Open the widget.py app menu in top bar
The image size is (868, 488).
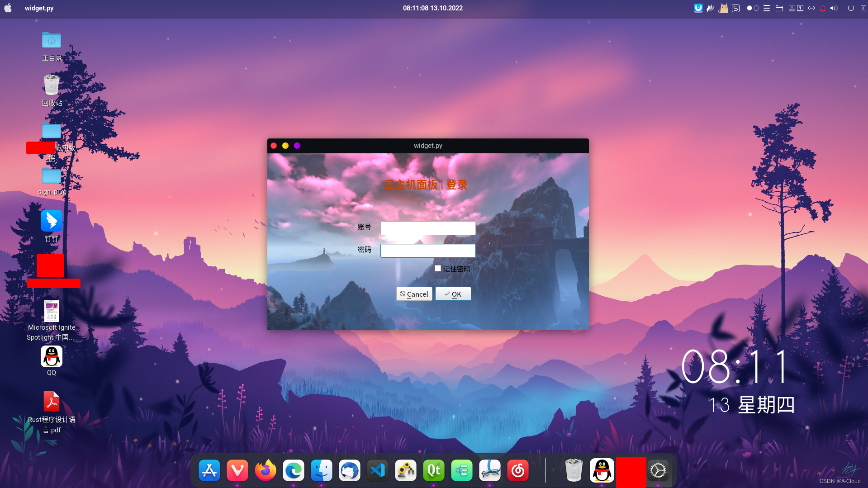(x=39, y=8)
